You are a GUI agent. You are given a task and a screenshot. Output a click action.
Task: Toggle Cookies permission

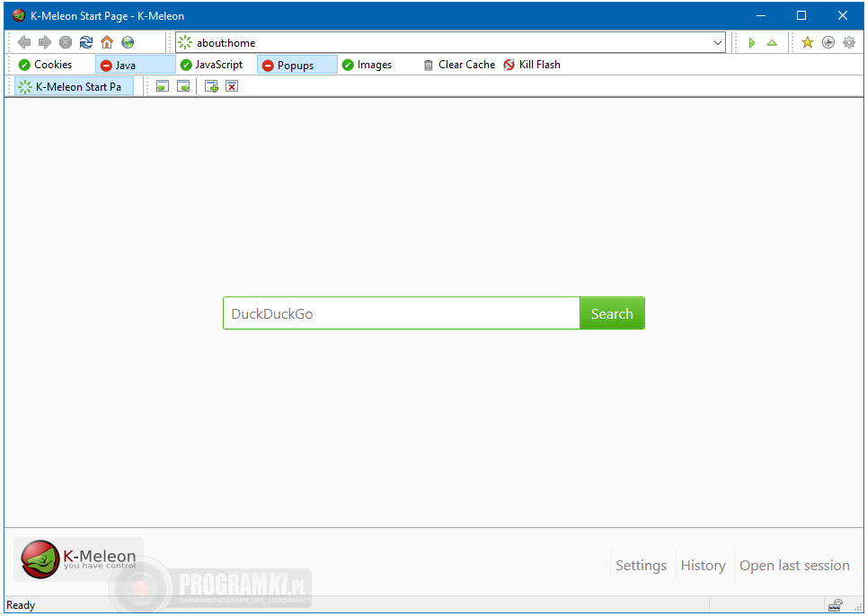tap(45, 65)
